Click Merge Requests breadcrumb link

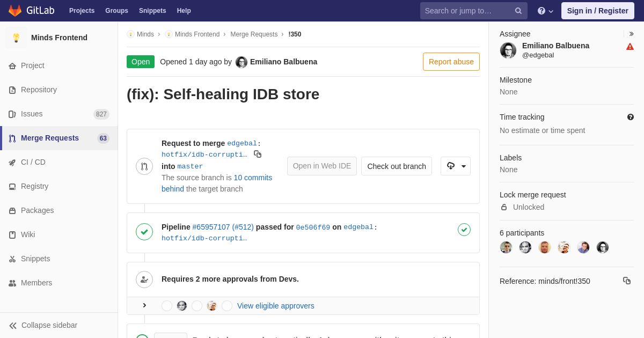coord(254,34)
